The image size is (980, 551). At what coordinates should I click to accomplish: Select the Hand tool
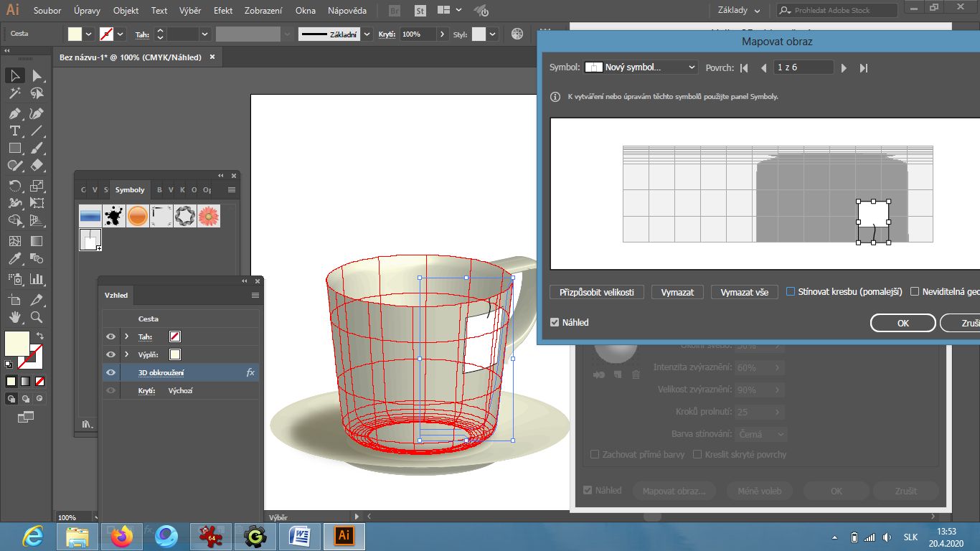[14, 317]
